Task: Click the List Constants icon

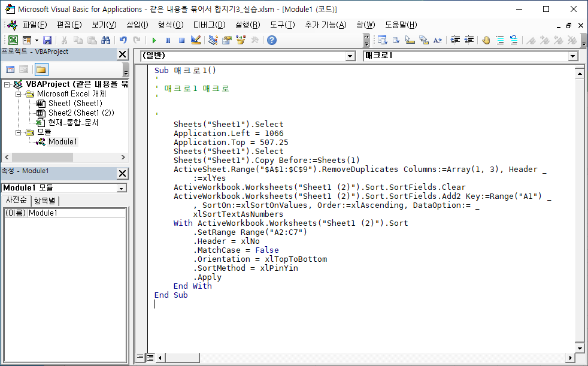Action: (396, 40)
